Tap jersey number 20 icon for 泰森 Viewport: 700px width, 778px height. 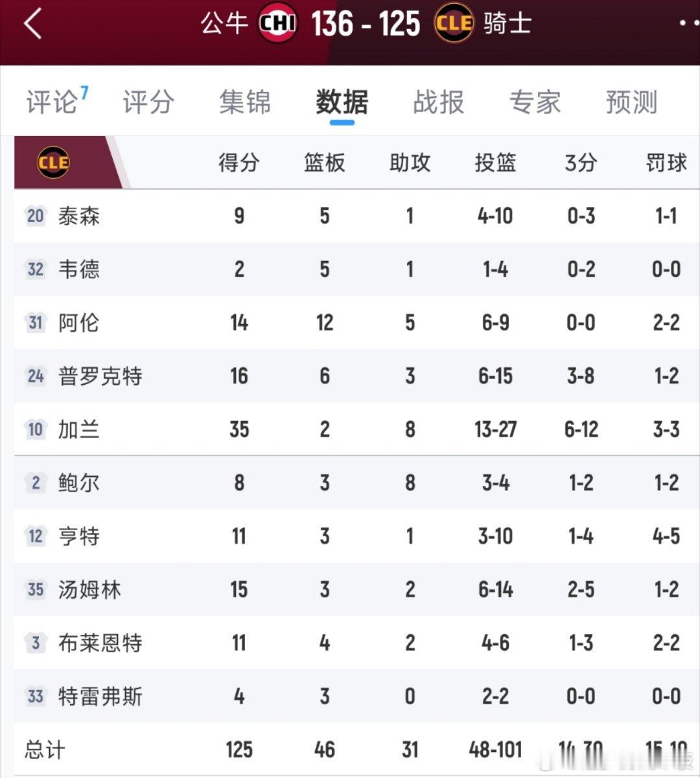pos(36,216)
